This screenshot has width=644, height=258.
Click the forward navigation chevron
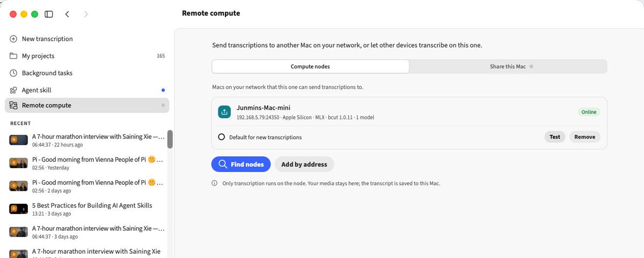[86, 14]
